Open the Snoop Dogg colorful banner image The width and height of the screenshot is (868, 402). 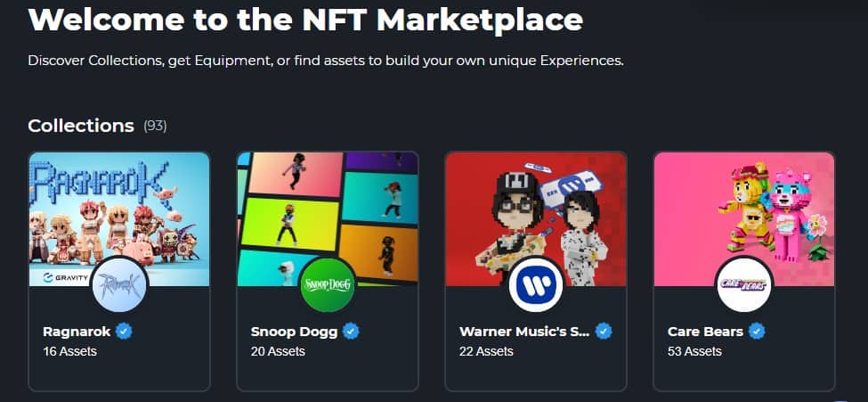[328, 219]
